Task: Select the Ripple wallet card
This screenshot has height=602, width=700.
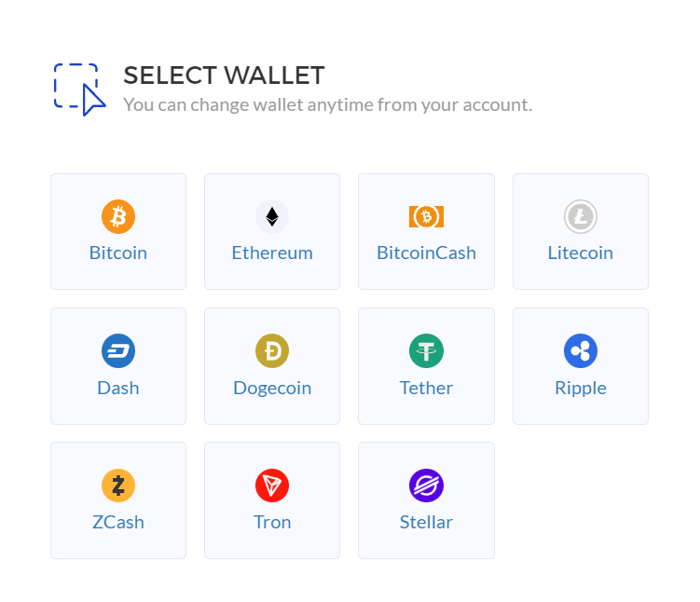Action: tap(581, 366)
